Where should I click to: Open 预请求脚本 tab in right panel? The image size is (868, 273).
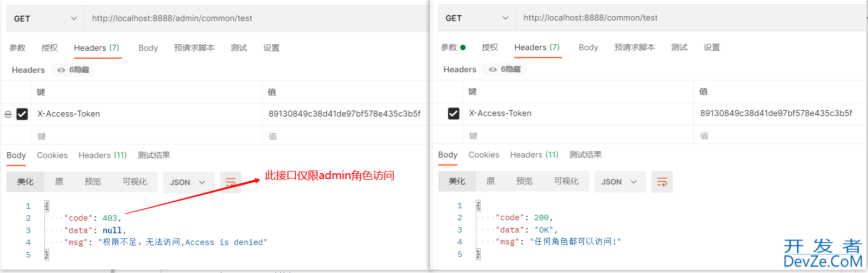[635, 47]
